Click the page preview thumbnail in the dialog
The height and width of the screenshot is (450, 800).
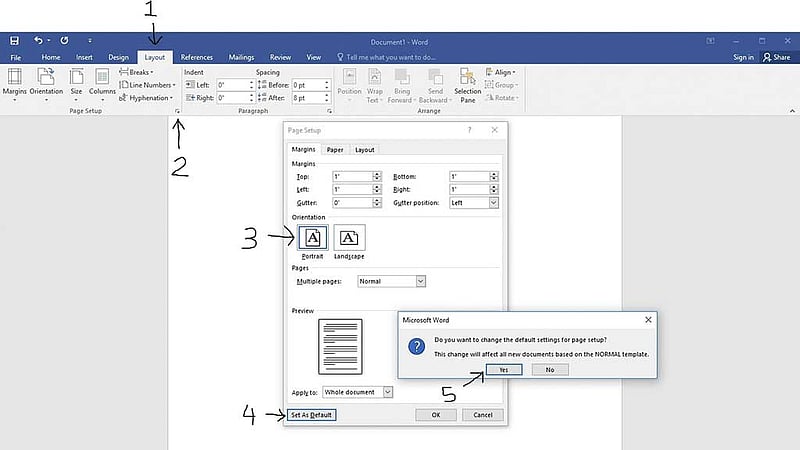(340, 346)
